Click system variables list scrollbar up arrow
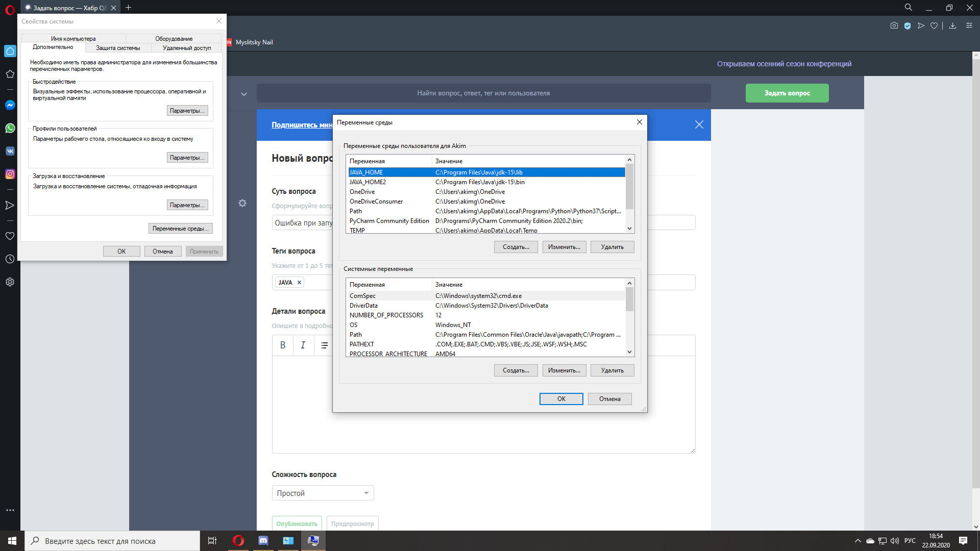 tap(629, 283)
